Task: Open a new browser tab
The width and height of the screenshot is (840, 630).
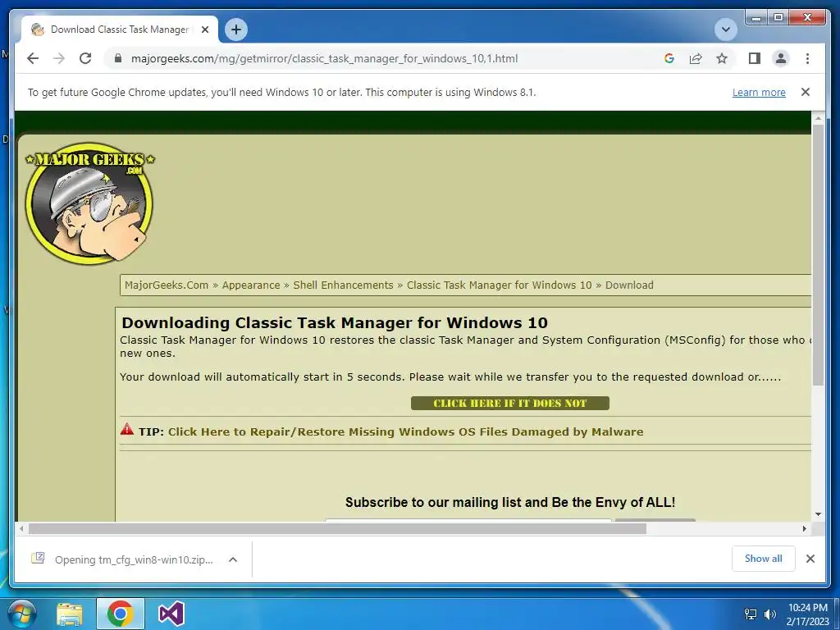Action: (236, 30)
